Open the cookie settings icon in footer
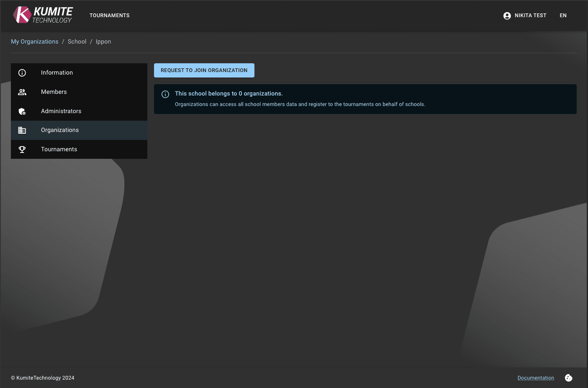Viewport: 588px width, 388px height. tap(568, 378)
